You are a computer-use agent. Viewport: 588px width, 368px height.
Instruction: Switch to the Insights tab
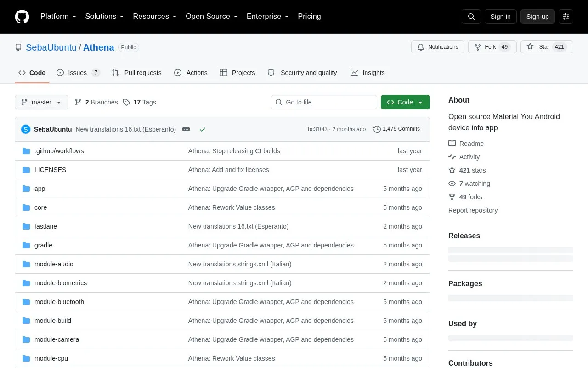(367, 73)
